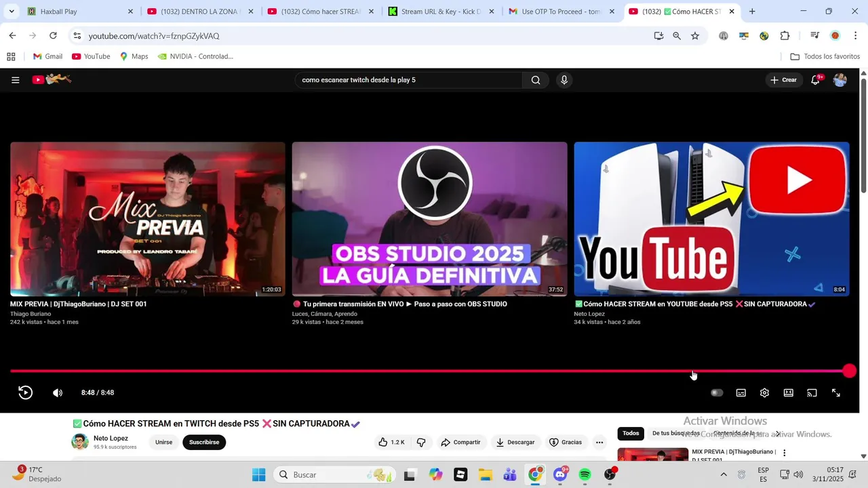Open the YouTube account avatar menu
This screenshot has height=488, width=868.
840,80
